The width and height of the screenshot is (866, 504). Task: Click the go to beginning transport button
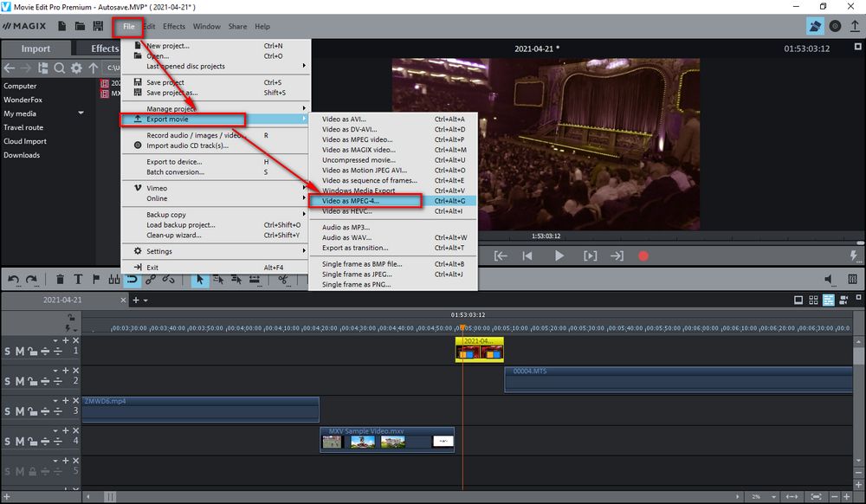point(527,255)
